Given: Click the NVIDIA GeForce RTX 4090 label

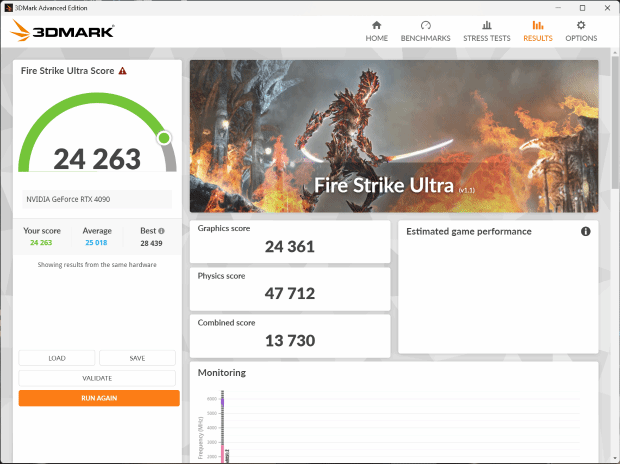Looking at the screenshot, I should (68, 199).
